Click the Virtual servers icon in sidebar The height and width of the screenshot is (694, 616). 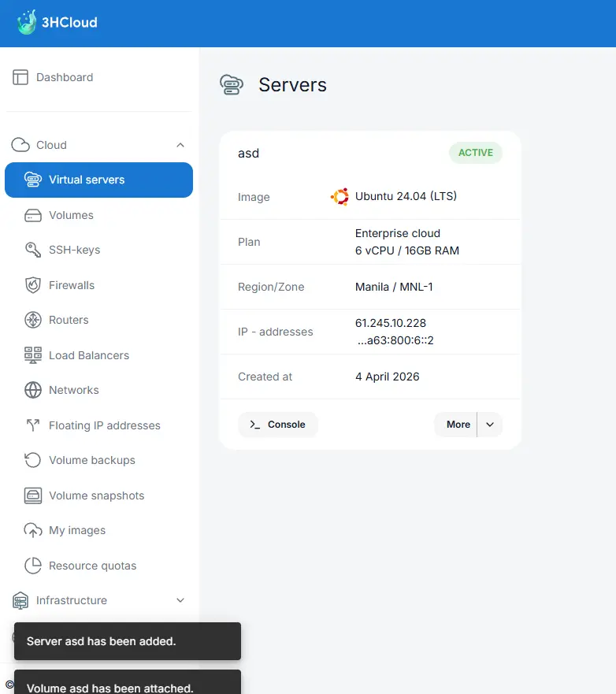33,180
